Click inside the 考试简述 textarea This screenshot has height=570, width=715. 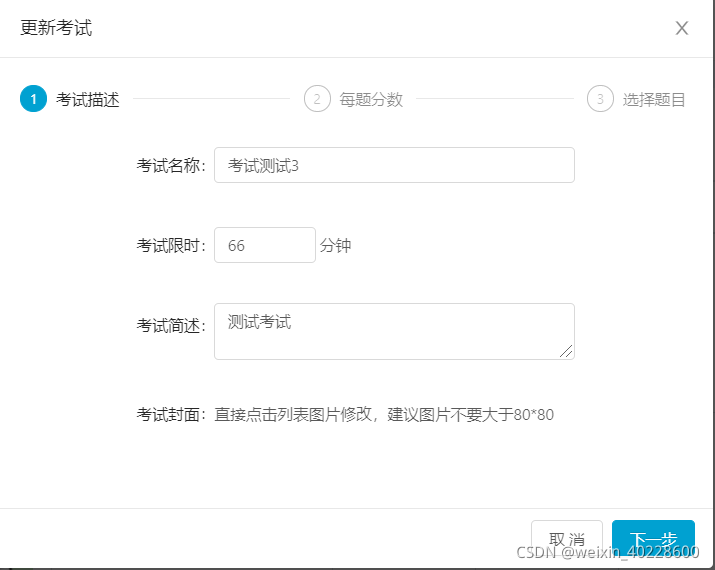pyautogui.click(x=394, y=332)
